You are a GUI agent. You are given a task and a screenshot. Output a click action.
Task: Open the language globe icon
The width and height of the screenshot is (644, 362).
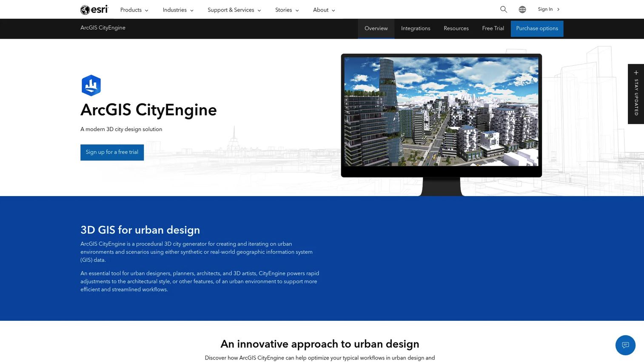522,9
